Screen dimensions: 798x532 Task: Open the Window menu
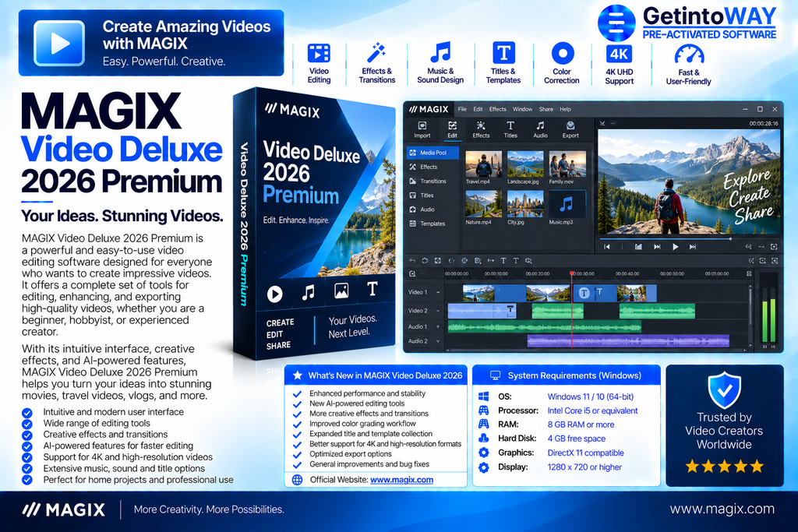(x=522, y=109)
